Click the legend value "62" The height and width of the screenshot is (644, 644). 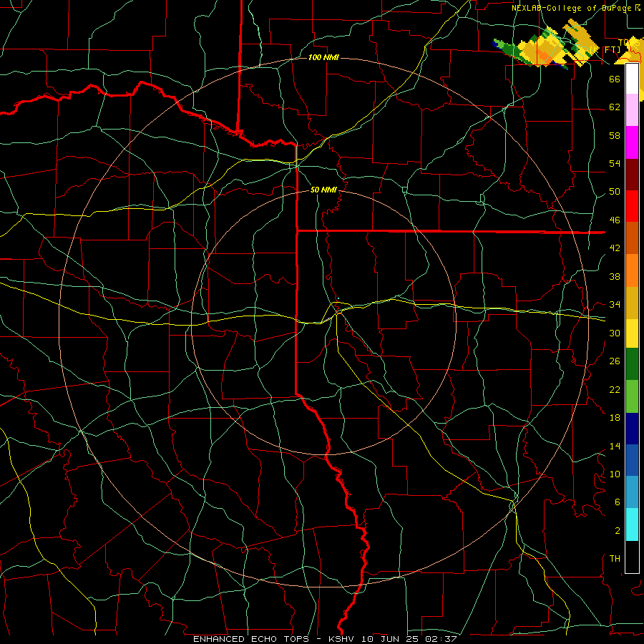pos(615,107)
